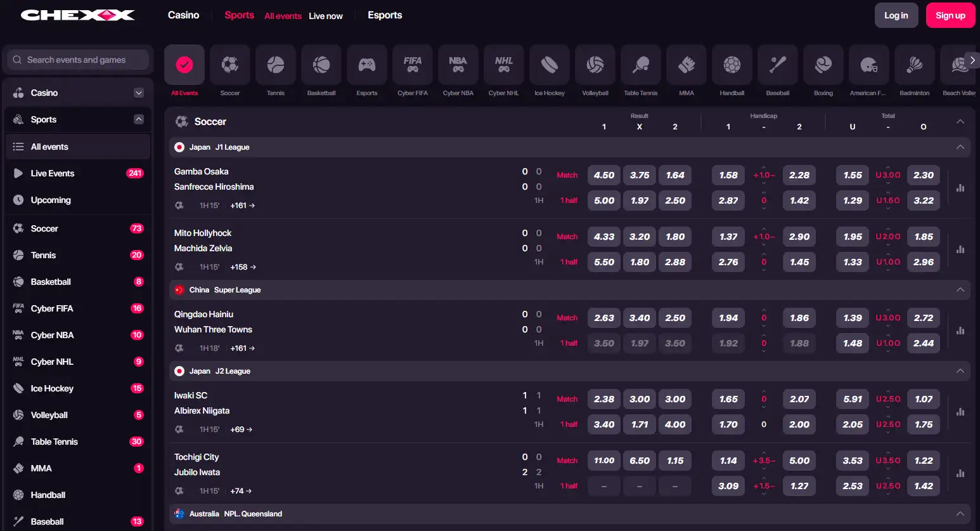The image size is (980, 531).
Task: Collapse the Soccer events section
Action: (x=960, y=121)
